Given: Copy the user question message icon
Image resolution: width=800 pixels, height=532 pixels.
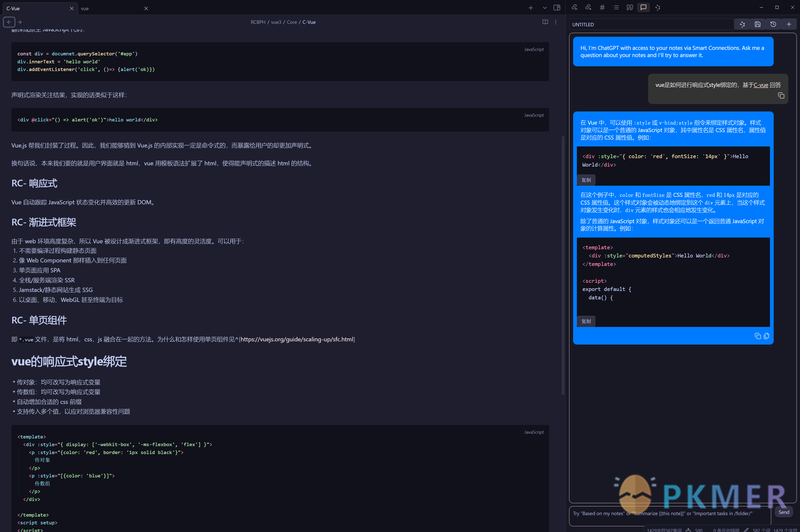Looking at the screenshot, I should (x=781, y=96).
